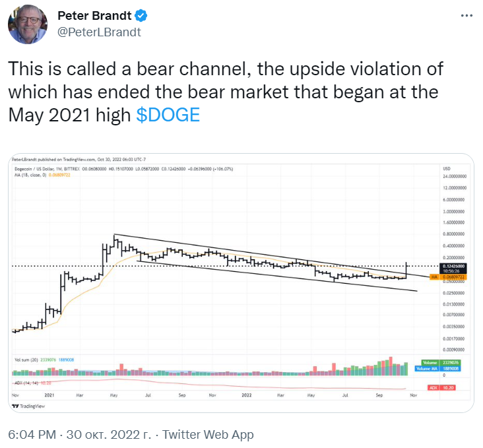
Task: Click the orange MA 0.06809722 price tag
Action: coord(448,277)
